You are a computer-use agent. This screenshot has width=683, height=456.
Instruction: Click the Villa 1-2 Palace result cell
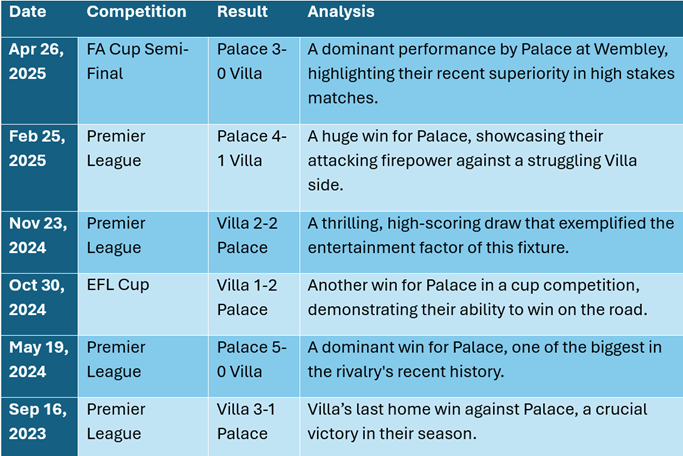click(x=254, y=304)
